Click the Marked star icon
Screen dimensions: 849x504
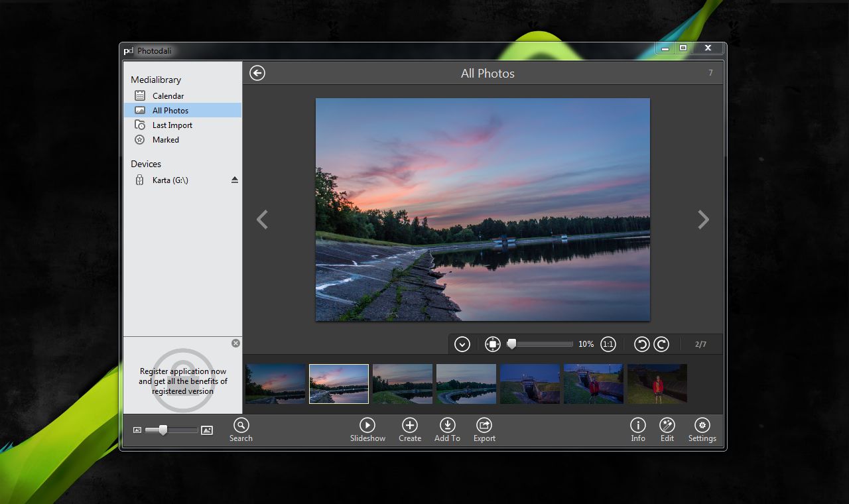click(x=139, y=139)
